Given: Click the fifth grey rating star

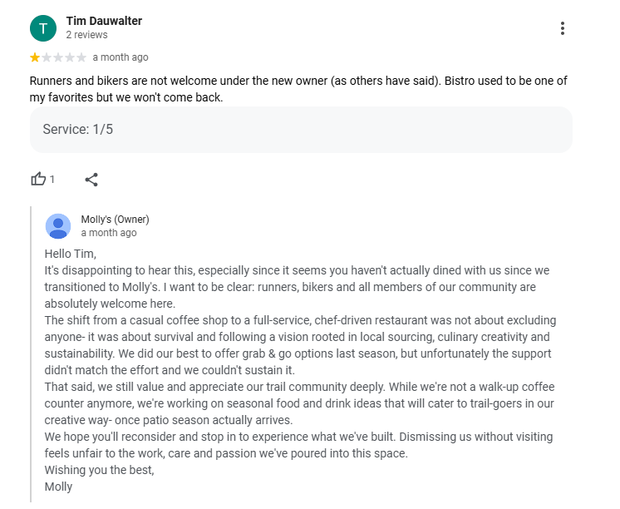Looking at the screenshot, I should click(81, 58).
